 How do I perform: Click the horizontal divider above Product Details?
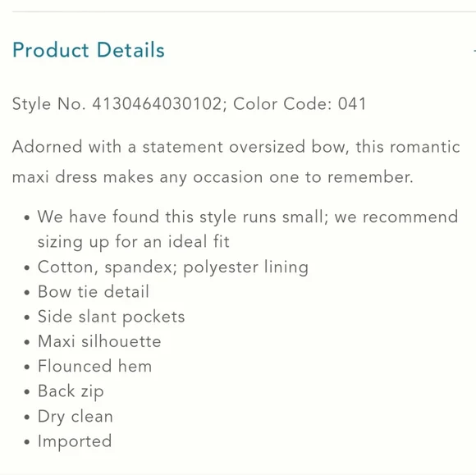coord(244,11)
